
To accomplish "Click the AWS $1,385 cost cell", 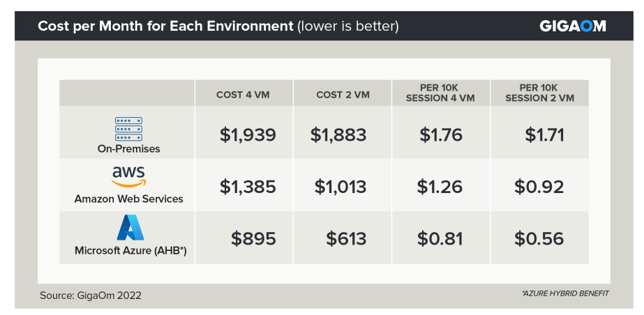I will (x=248, y=187).
